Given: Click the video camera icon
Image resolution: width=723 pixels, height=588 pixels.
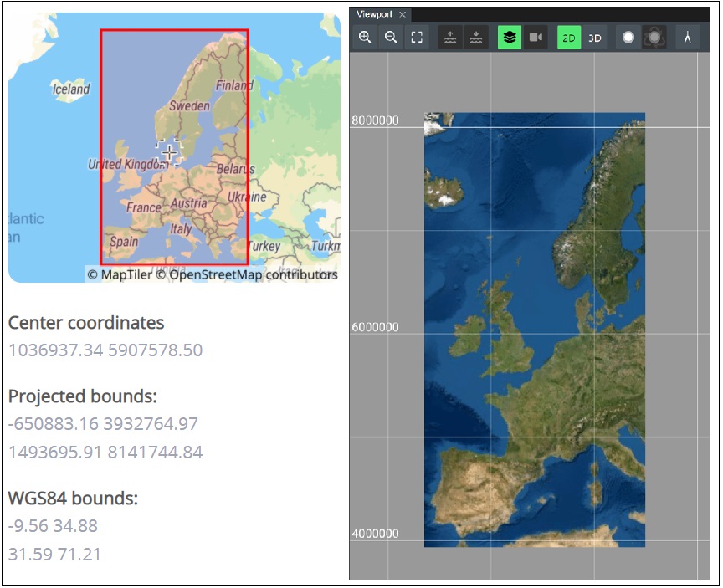Looking at the screenshot, I should (536, 38).
